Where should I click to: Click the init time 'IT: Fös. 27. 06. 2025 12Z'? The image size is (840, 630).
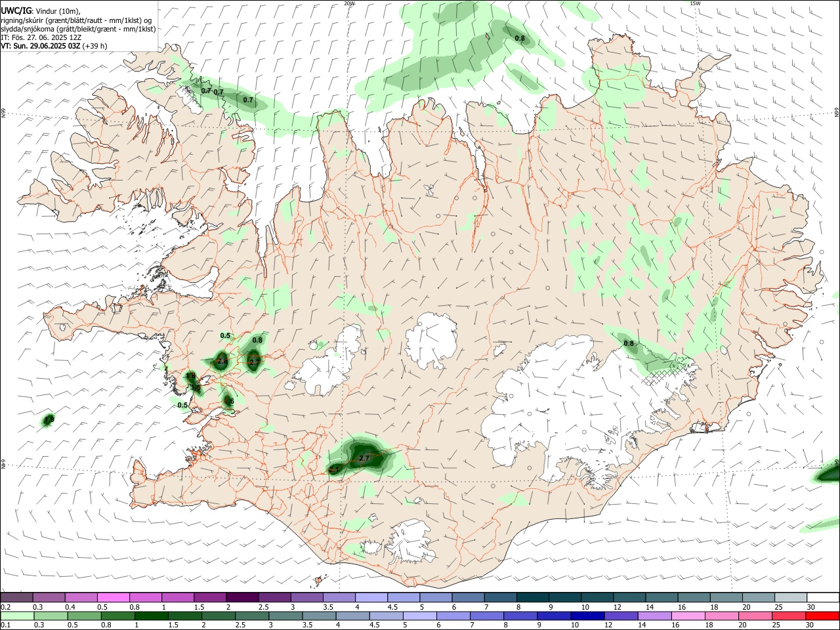tap(41, 37)
